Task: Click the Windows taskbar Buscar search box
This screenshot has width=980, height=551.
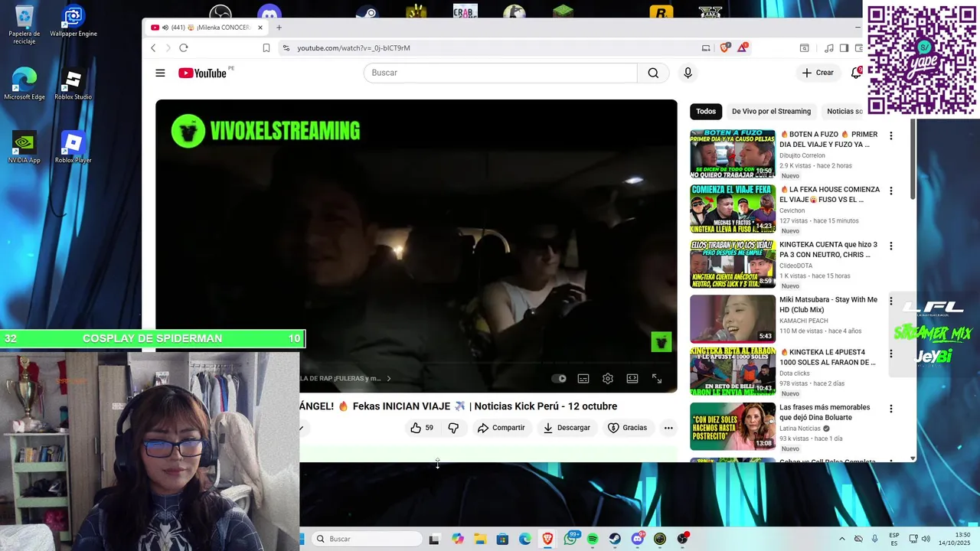Action: coord(367,539)
